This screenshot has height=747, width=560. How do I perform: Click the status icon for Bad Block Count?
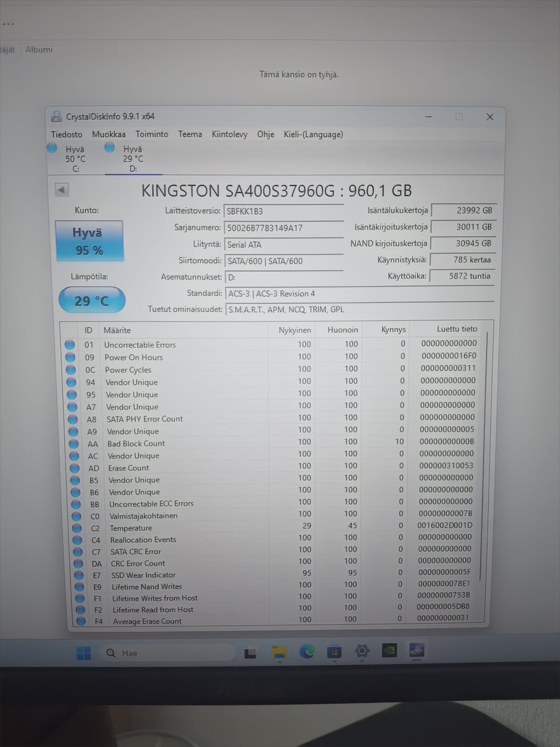[x=73, y=444]
